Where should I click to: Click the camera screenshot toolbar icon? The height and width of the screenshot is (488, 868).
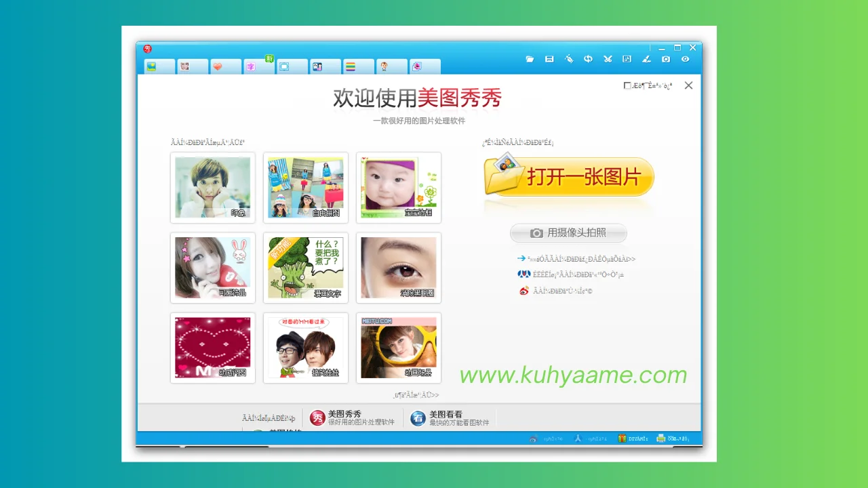point(666,59)
